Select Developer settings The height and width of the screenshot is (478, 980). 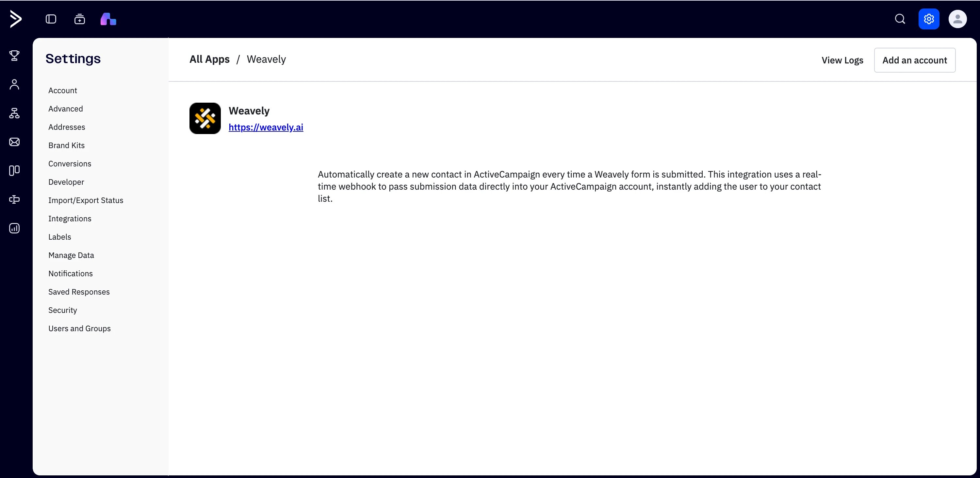pos(66,182)
